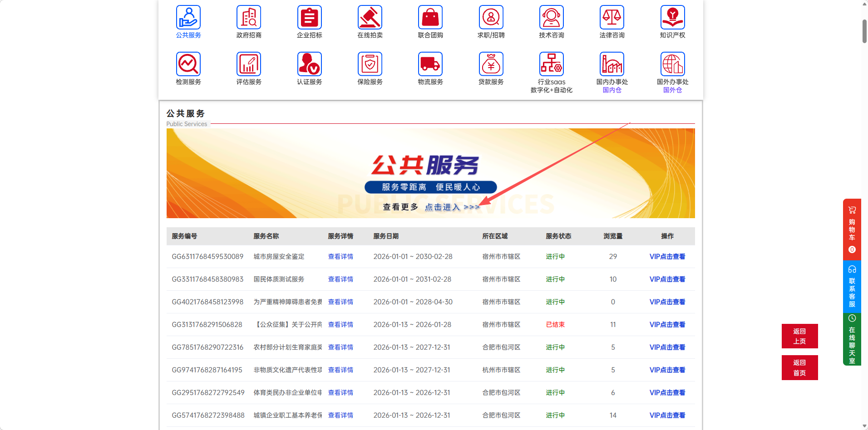Screen dimensions: 868x430
Task: Open the 联合团购 shopping bag icon
Action: coord(430,18)
